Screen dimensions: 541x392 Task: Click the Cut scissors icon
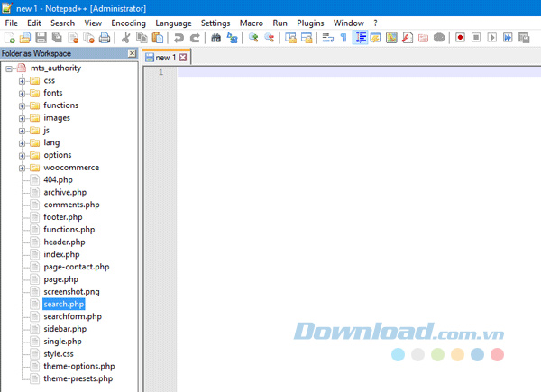point(126,38)
